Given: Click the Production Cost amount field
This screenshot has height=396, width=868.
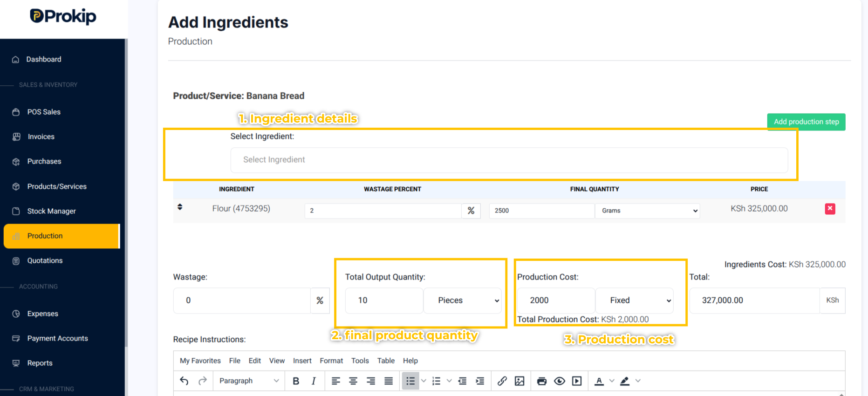Looking at the screenshot, I should pos(556,300).
